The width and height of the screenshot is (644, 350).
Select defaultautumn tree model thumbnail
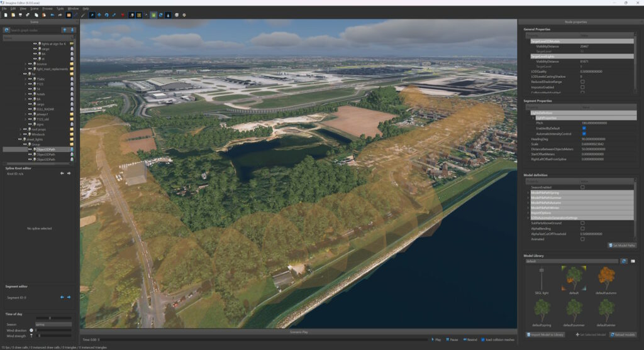pos(606,281)
